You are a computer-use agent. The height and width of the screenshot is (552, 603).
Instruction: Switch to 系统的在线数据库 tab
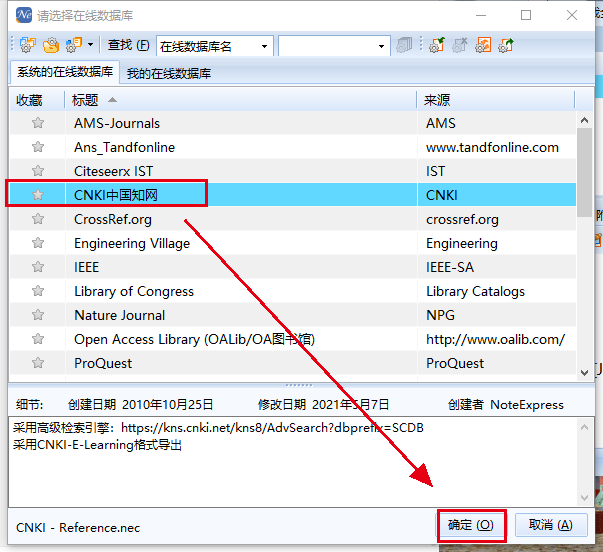(65, 72)
